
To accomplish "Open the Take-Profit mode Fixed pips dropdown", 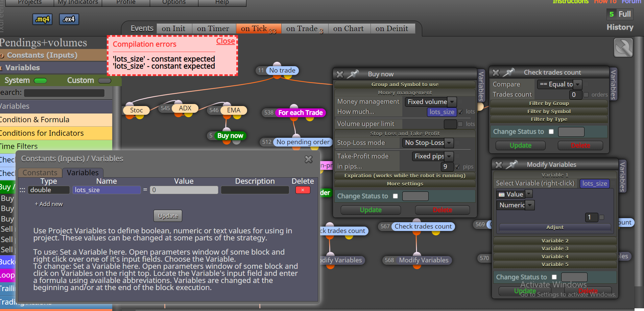I will coord(433,156).
